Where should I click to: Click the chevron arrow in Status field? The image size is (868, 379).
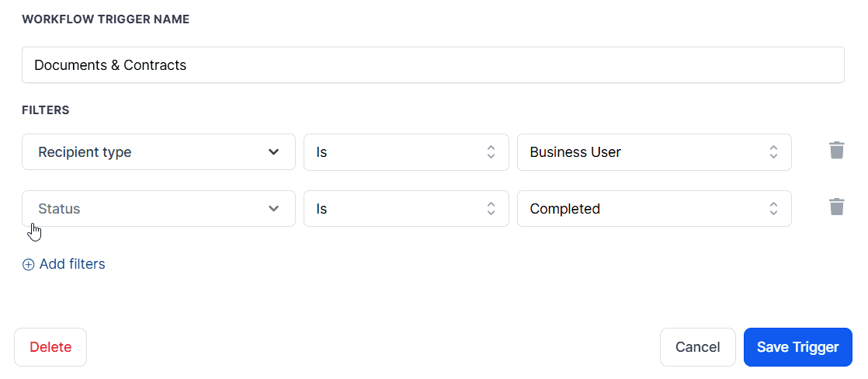pos(273,208)
